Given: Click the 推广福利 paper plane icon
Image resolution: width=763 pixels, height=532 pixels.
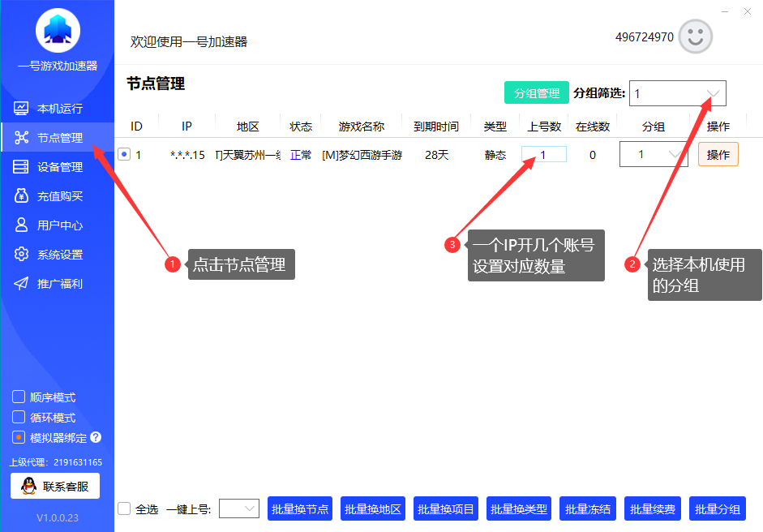Looking at the screenshot, I should click(21, 283).
